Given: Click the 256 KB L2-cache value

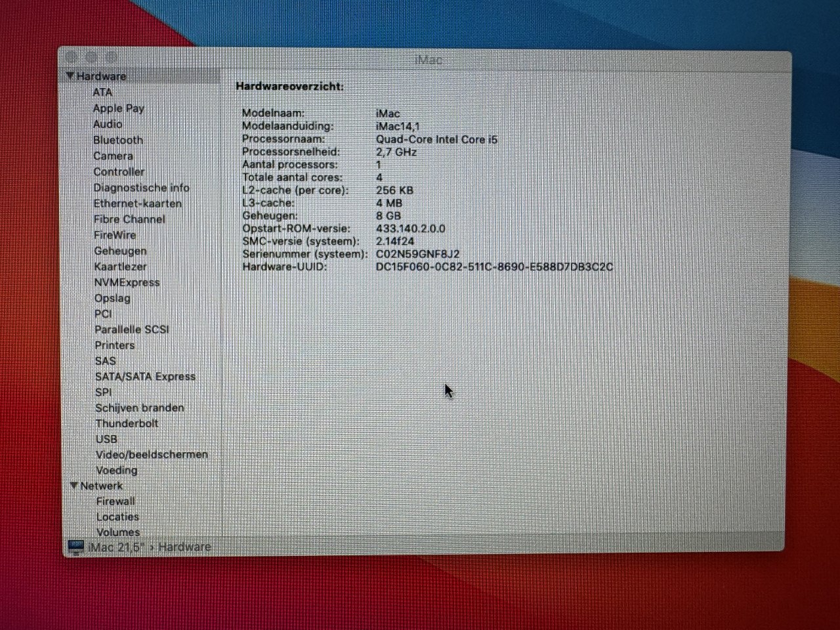Looking at the screenshot, I should pyautogui.click(x=394, y=190).
